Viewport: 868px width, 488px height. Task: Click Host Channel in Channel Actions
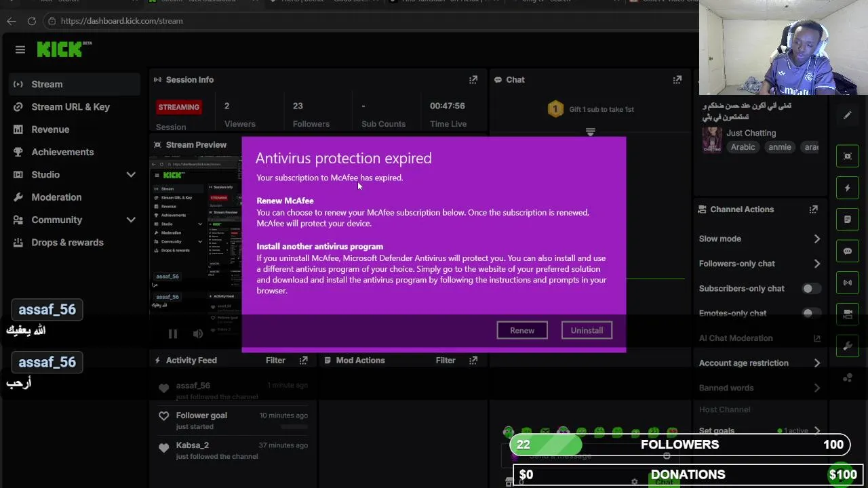(725, 410)
